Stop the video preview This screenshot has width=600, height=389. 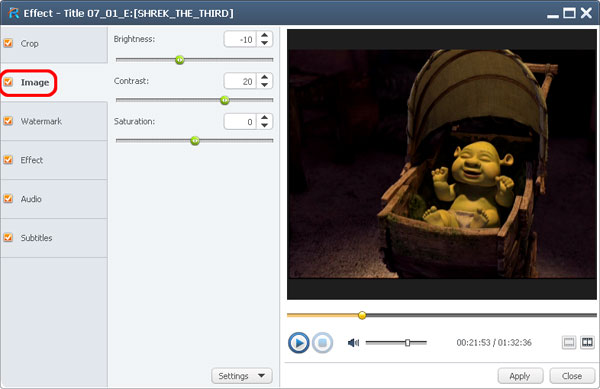point(322,342)
